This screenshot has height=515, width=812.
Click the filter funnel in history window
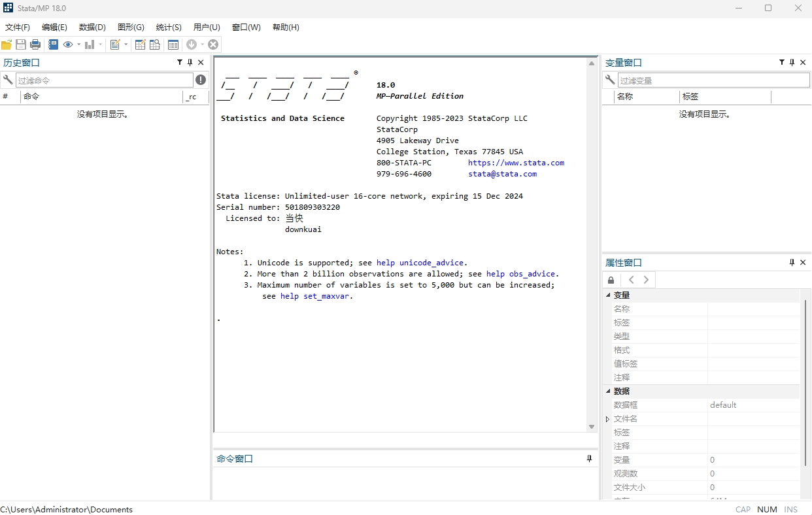pos(180,62)
